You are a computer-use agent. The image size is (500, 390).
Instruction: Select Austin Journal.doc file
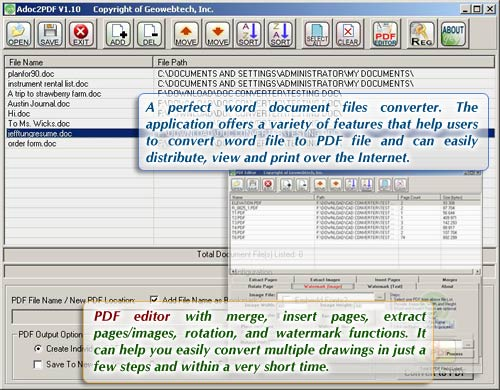[39, 104]
